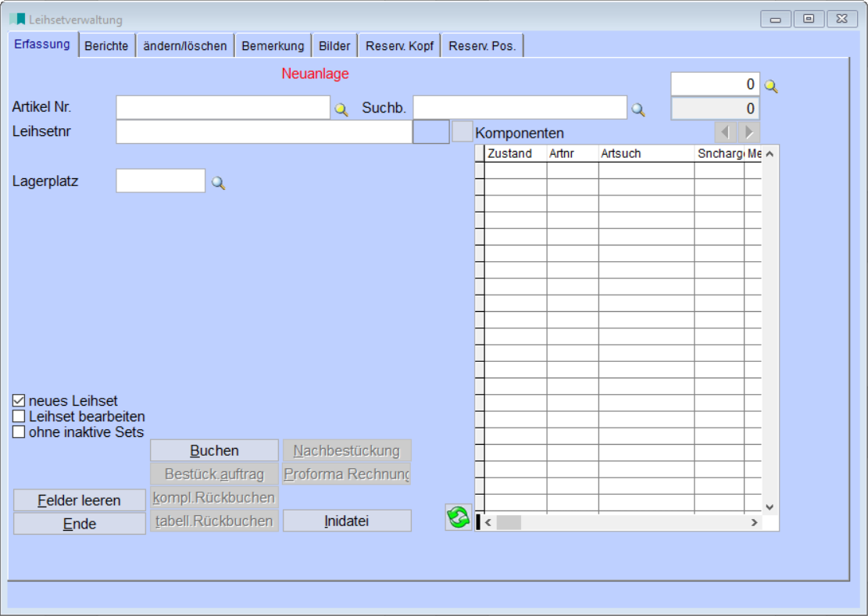Open the ändern/löschen tab

click(185, 46)
